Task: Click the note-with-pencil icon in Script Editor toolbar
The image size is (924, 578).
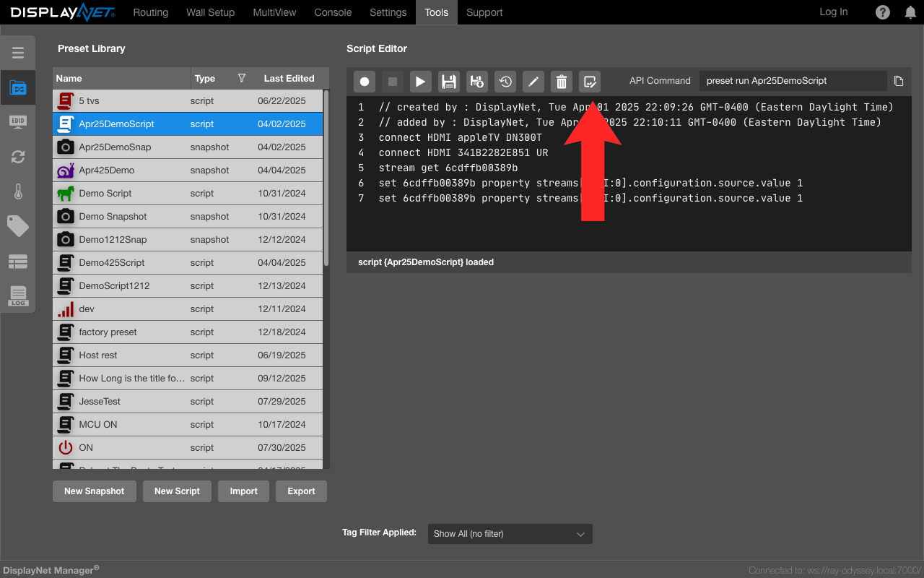Action: 590,82
